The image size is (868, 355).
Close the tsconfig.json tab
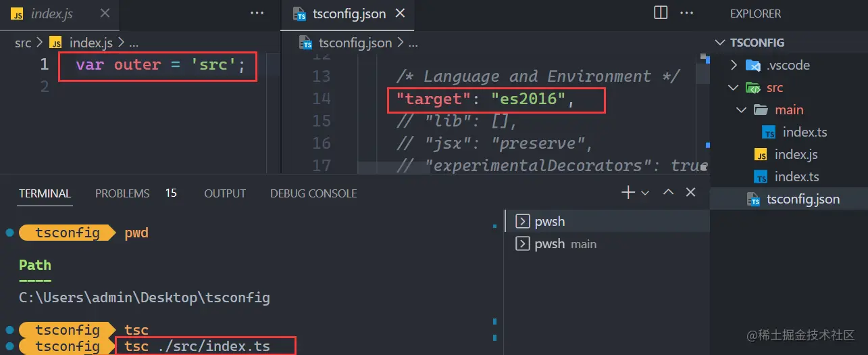[401, 14]
